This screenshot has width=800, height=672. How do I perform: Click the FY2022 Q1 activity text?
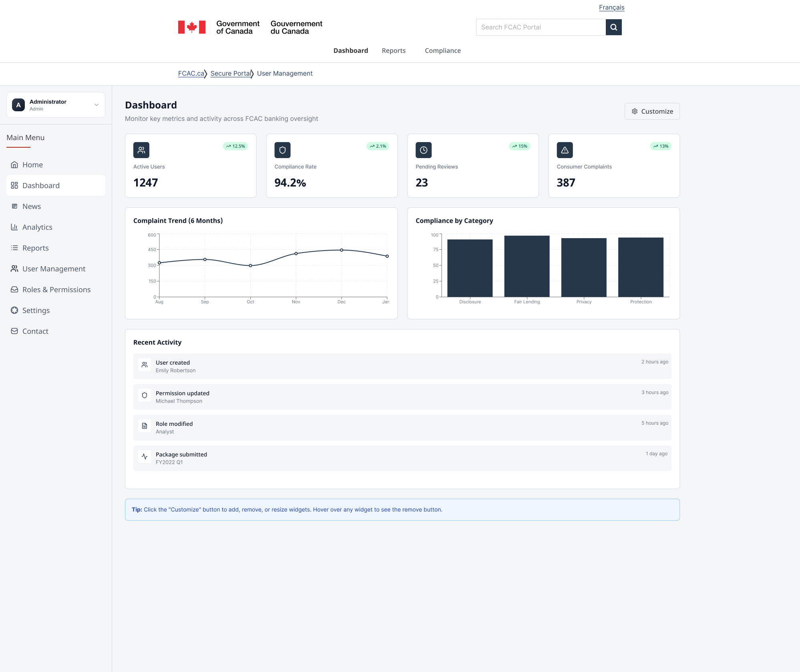pyautogui.click(x=169, y=462)
